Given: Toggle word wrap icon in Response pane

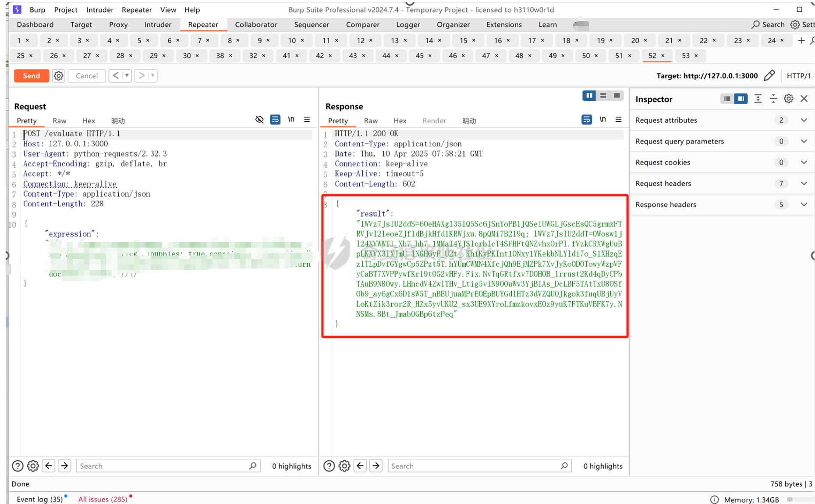Looking at the screenshot, I should (x=587, y=120).
